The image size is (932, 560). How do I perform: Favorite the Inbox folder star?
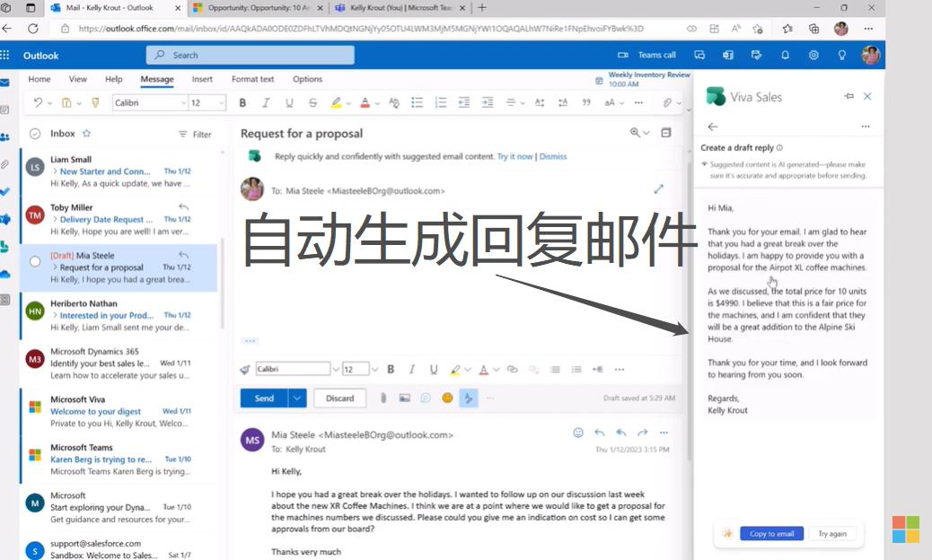(87, 134)
